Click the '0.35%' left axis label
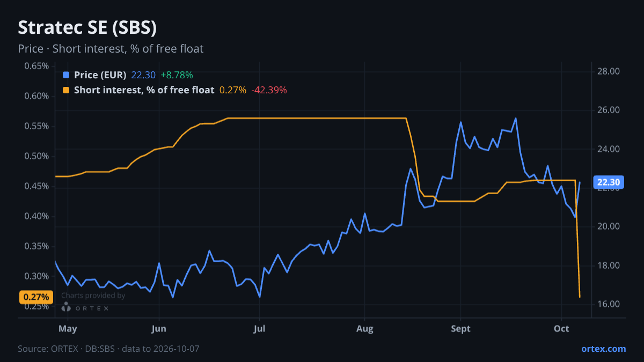This screenshot has height=362, width=644. tap(36, 246)
